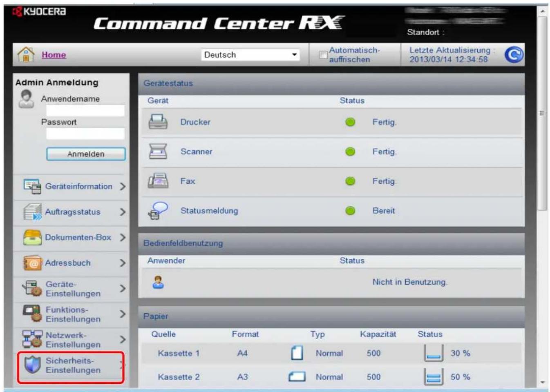Viewport: 550px width, 392px height.
Task: Click the Funktions-Einstellungen icon
Action: [x=32, y=314]
